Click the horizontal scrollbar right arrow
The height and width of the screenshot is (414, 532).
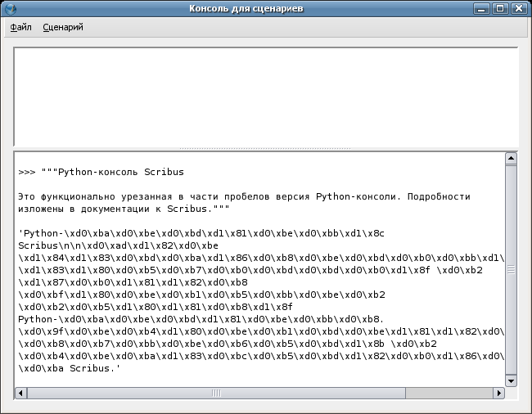coord(498,393)
